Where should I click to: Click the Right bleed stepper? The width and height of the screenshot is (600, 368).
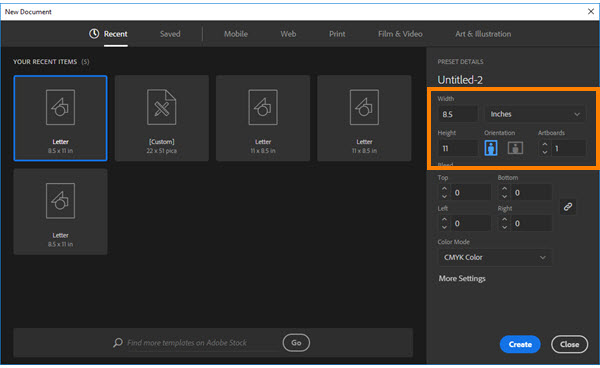(x=504, y=223)
